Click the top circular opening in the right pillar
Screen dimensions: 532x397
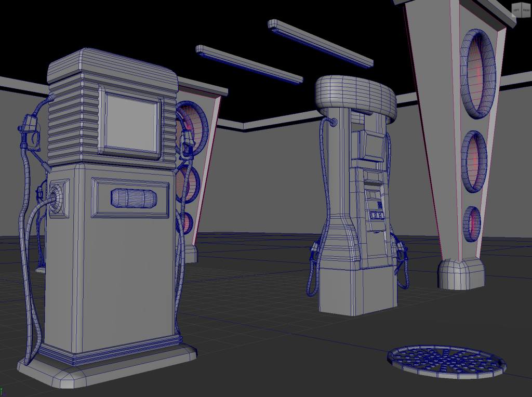(478, 74)
